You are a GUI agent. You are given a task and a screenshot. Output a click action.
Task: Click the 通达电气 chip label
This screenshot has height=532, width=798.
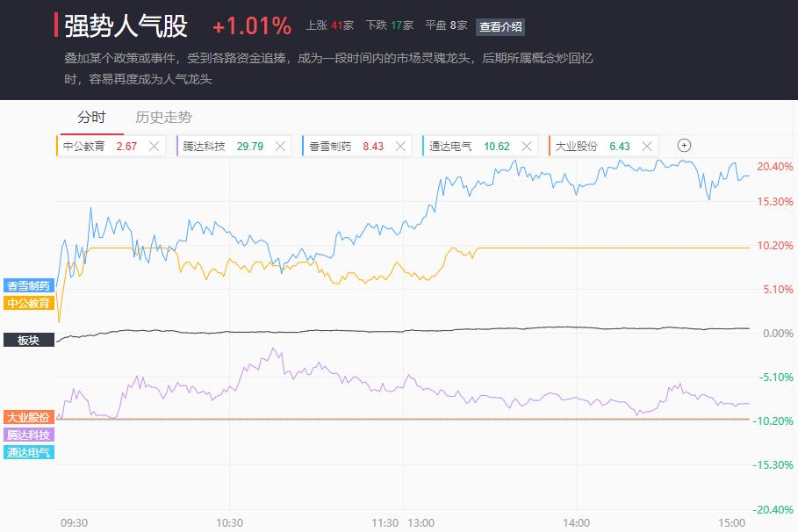point(450,147)
